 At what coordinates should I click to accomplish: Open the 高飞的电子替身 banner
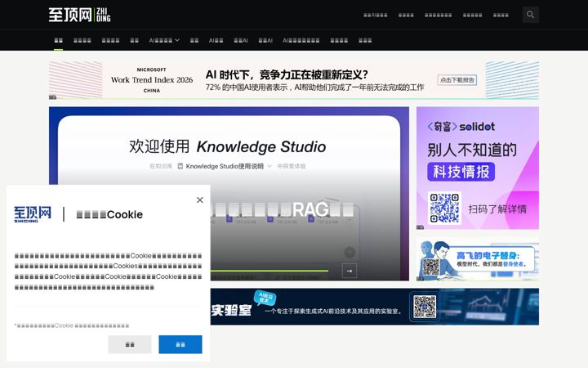coord(478,258)
